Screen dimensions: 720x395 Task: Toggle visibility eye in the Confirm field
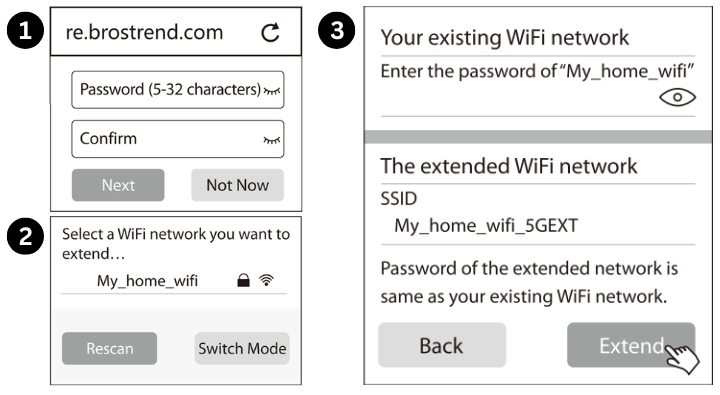[x=272, y=140]
